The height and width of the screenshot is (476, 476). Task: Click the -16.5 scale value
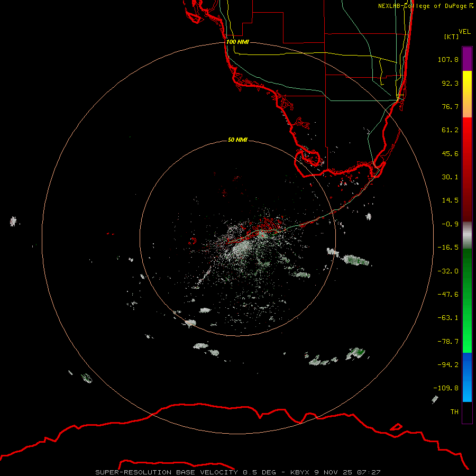pyautogui.click(x=448, y=248)
